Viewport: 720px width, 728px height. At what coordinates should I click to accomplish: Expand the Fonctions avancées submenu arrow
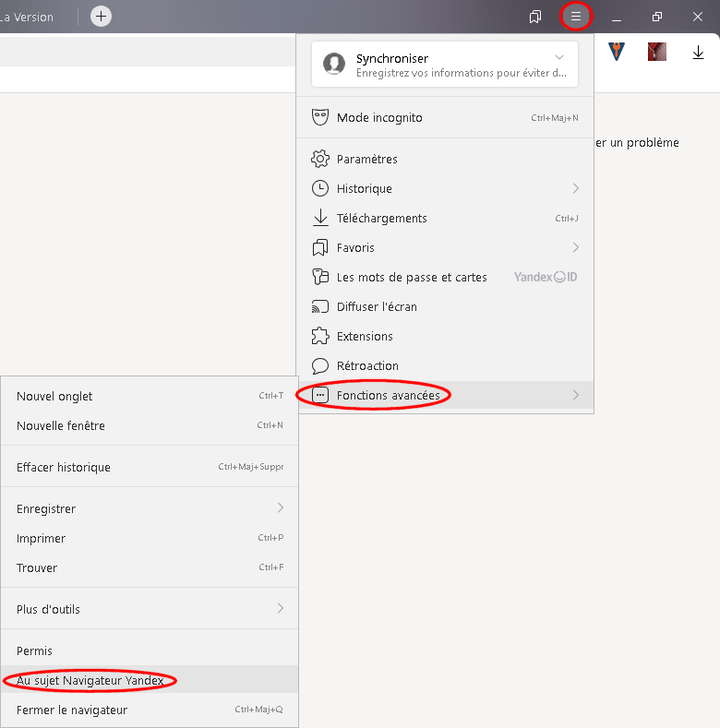pos(576,395)
